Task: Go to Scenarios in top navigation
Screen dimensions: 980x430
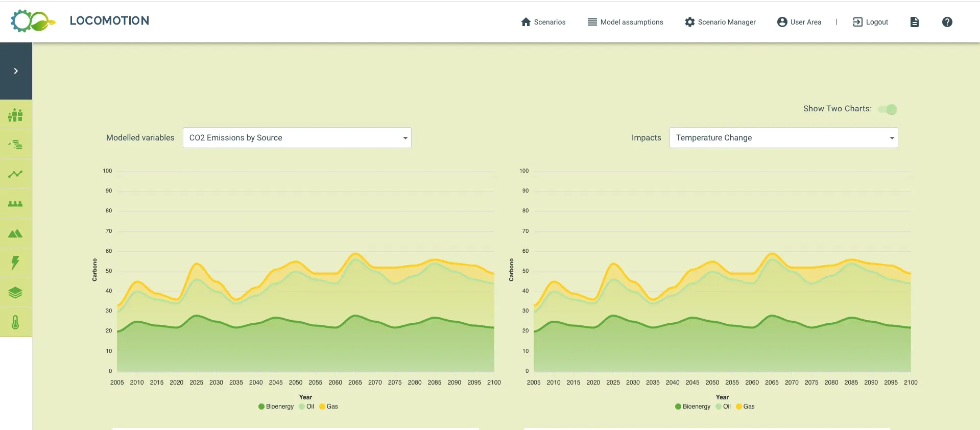Action: 543,22
